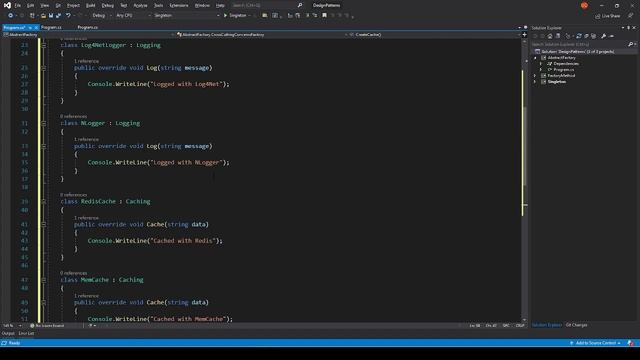Click the split editor plus icon
The image size is (640, 360).
[524, 35]
